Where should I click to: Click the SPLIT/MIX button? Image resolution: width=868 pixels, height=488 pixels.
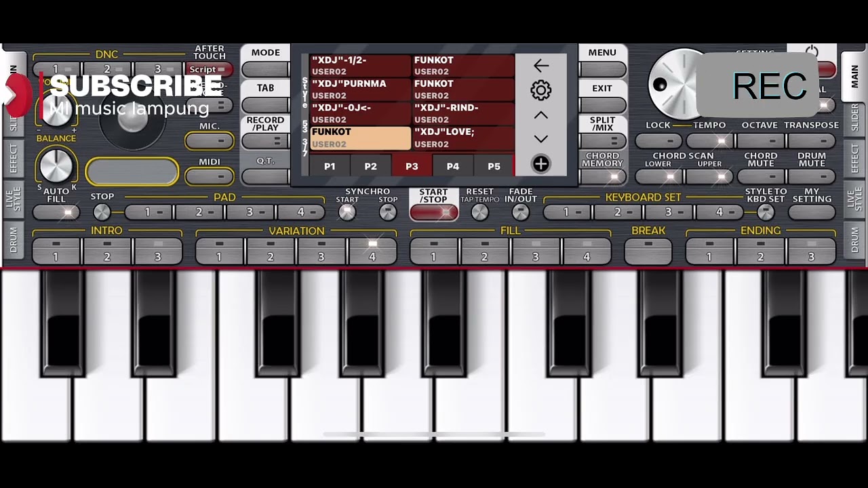[602, 141]
